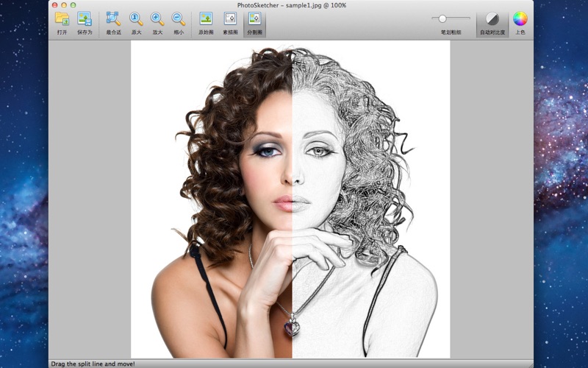
Task: Click the green window zoom button
Action: [x=73, y=5]
